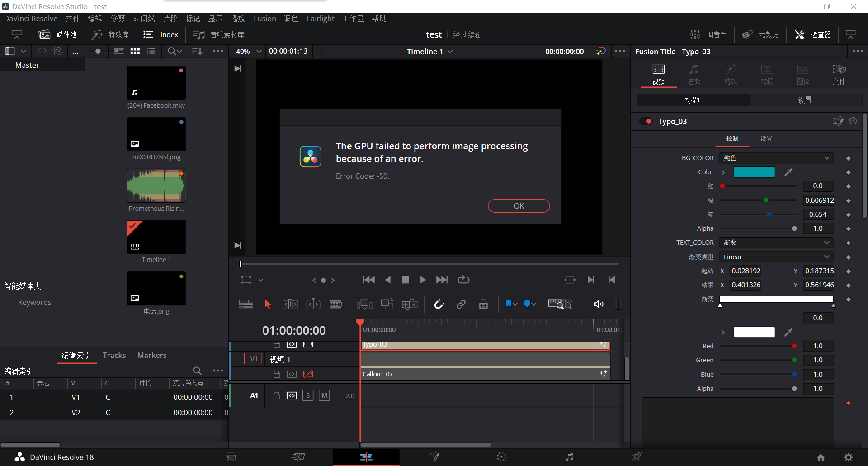868x466 pixels.
Task: Open the Fairlight page music note icon
Action: coord(569,457)
